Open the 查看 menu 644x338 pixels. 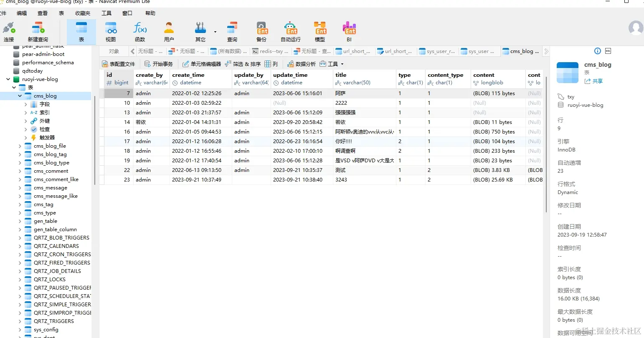tap(43, 13)
